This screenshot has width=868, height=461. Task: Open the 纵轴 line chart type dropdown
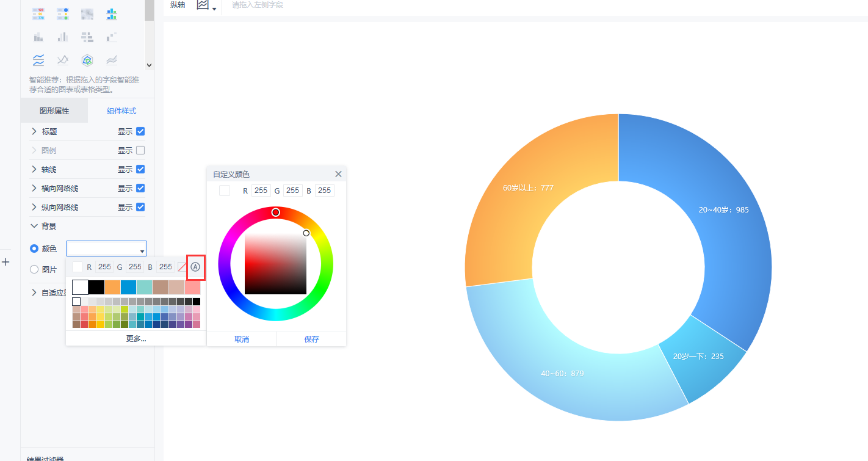point(206,5)
